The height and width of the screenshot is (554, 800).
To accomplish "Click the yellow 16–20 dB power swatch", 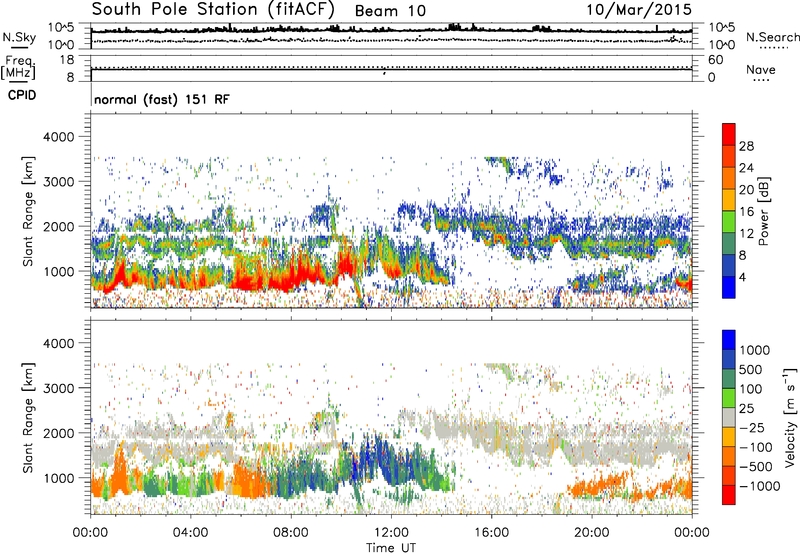I will click(729, 199).
